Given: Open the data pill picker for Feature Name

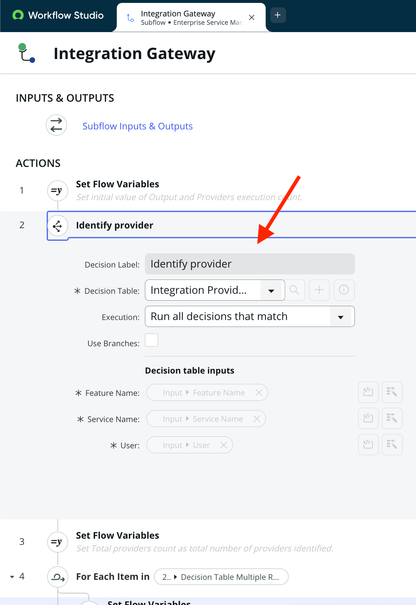Looking at the screenshot, I should [392, 392].
